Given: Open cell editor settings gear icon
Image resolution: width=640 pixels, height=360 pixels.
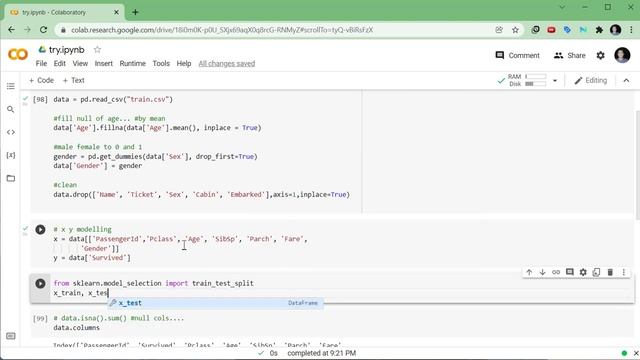Looking at the screenshot, I should (x=583, y=272).
